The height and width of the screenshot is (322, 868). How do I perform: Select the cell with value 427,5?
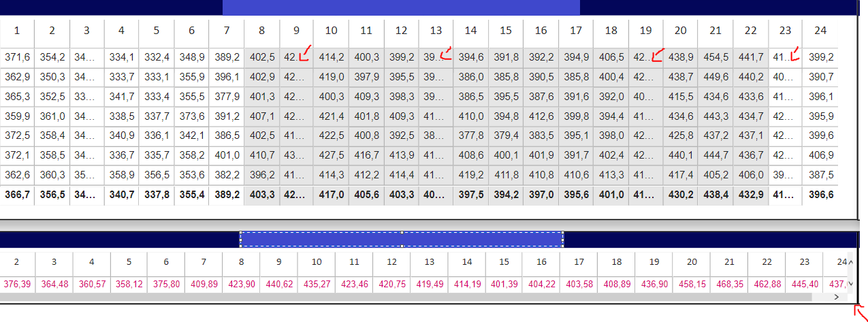click(332, 156)
